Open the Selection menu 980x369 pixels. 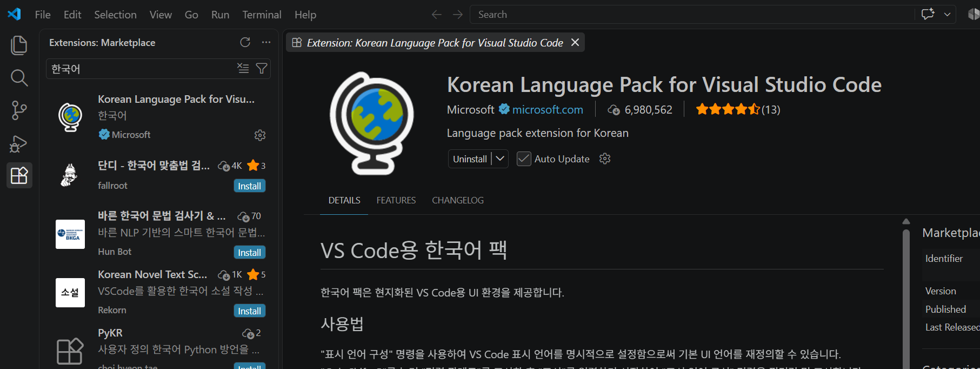(x=115, y=15)
